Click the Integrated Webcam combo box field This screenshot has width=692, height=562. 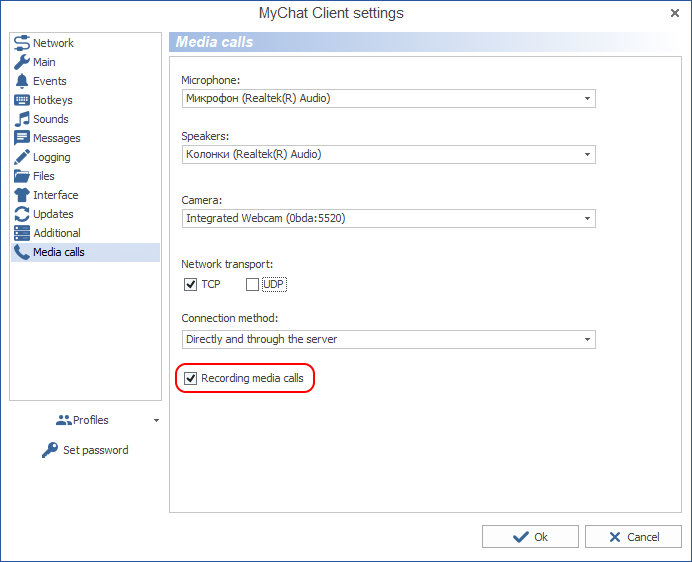[x=389, y=219]
